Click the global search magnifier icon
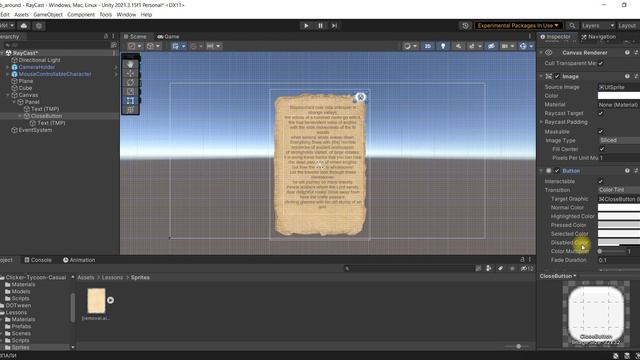This screenshot has height=360, width=640. pyautogui.click(x=572, y=26)
